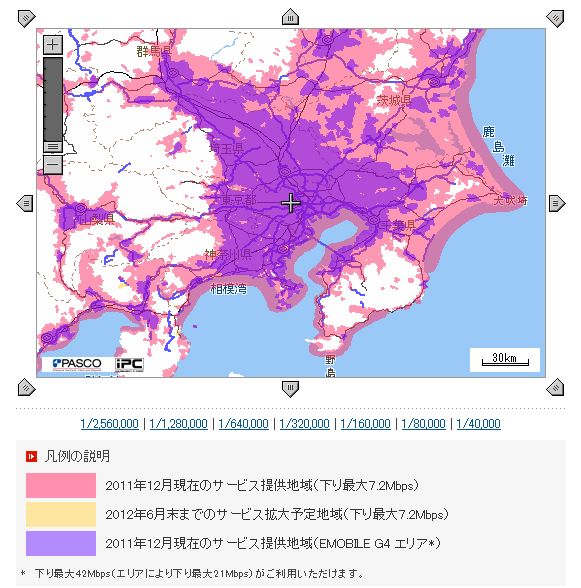Pan map west with left arrow
Screen dimensions: 581x588
(25, 203)
